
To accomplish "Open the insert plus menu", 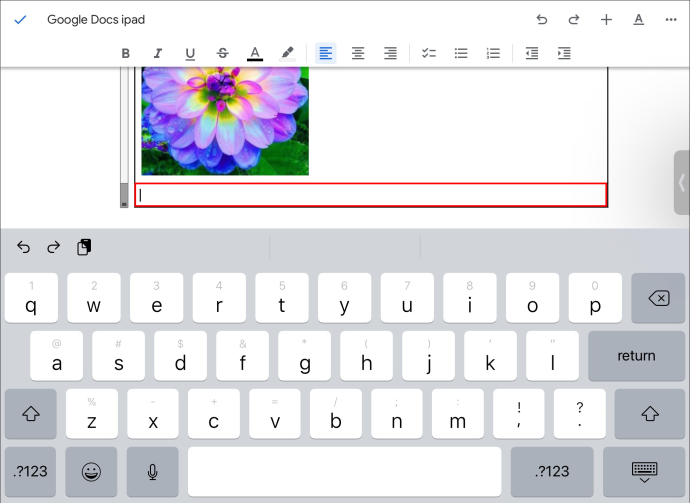I will click(x=606, y=20).
